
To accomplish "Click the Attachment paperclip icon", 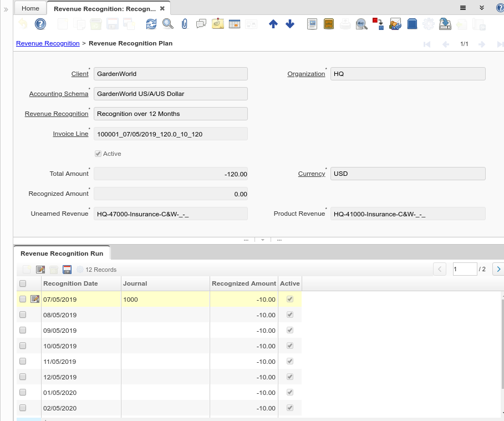I will point(185,24).
